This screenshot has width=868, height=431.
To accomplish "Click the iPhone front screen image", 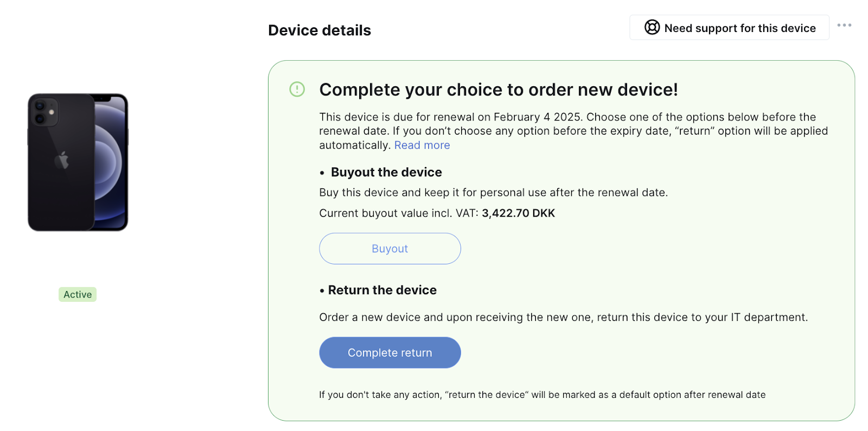I will [x=111, y=162].
